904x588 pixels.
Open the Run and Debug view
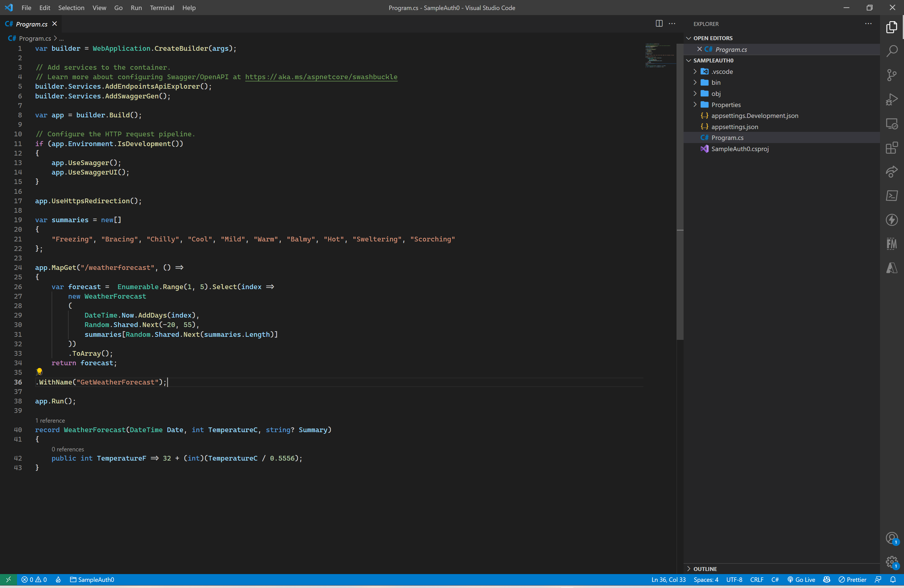tap(891, 100)
